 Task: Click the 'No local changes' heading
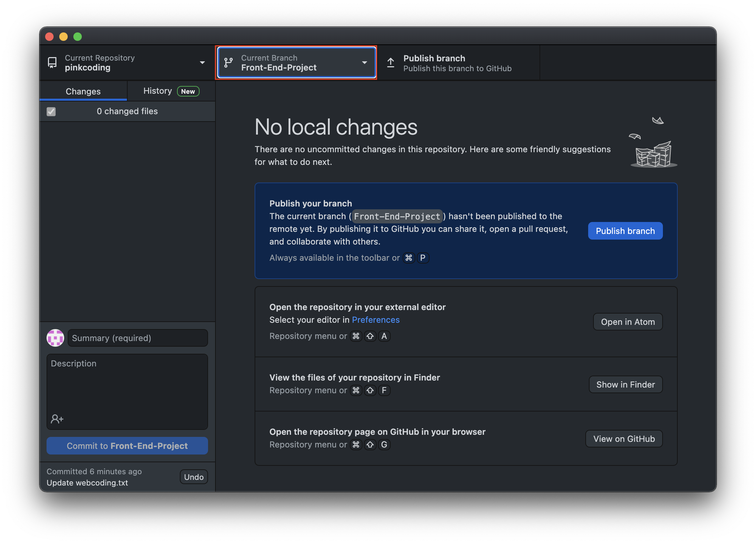(x=336, y=127)
